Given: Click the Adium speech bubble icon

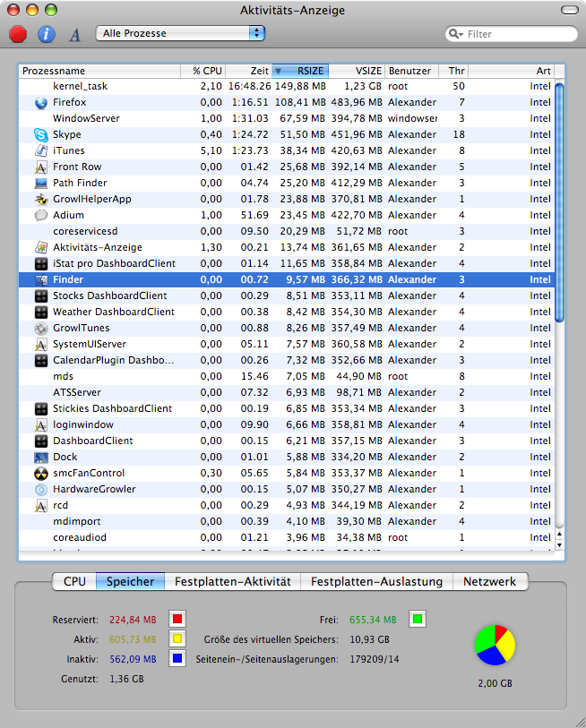Looking at the screenshot, I should point(41,216).
